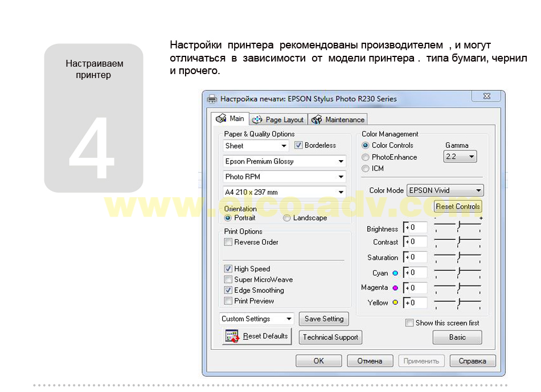The image size is (541, 392).
Task: Click the Yellow value field
Action: [415, 303]
